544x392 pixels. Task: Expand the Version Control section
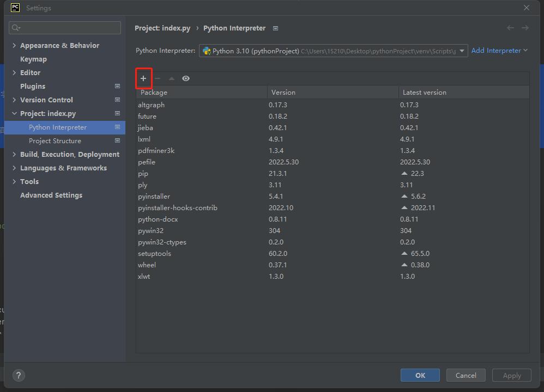pos(14,100)
